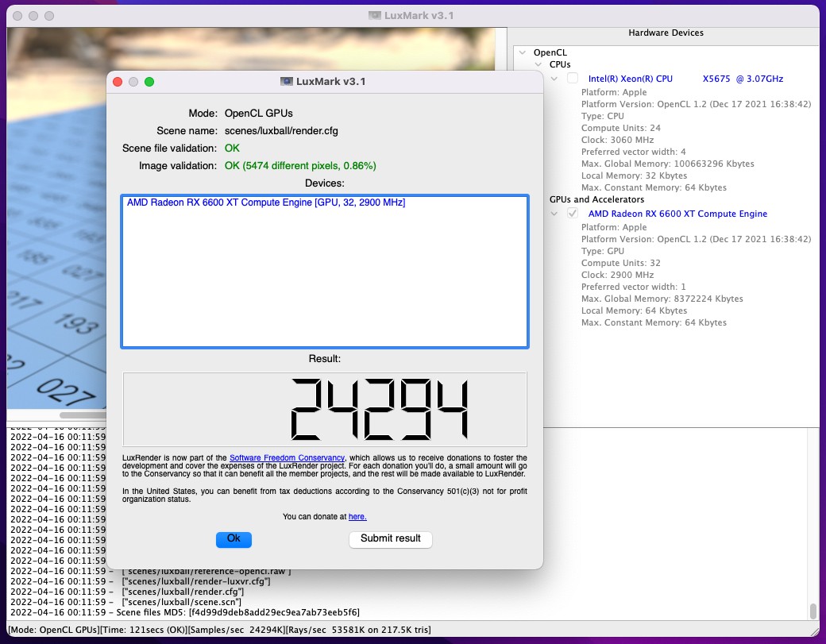826x644 pixels.
Task: Toggle the AMD Radeon RX 6600 XT checkbox
Action: [573, 214]
